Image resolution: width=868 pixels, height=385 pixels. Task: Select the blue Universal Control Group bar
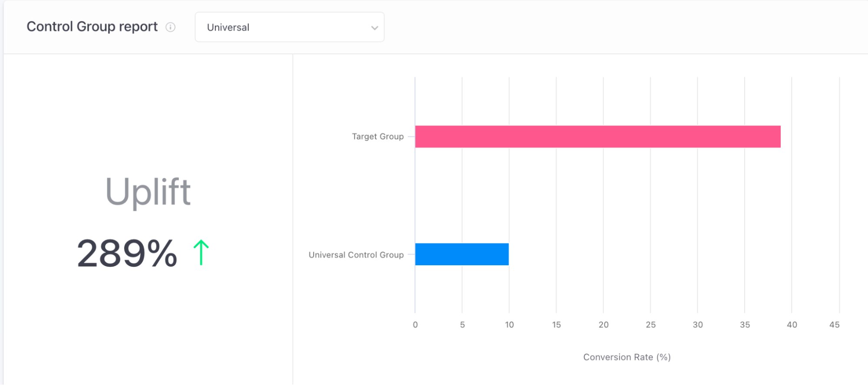pyautogui.click(x=462, y=254)
